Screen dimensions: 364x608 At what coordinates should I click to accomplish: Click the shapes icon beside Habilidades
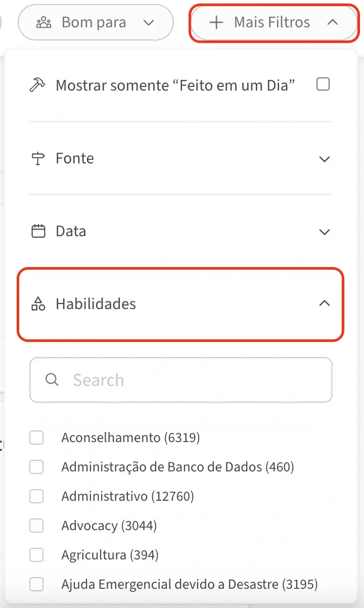(38, 304)
